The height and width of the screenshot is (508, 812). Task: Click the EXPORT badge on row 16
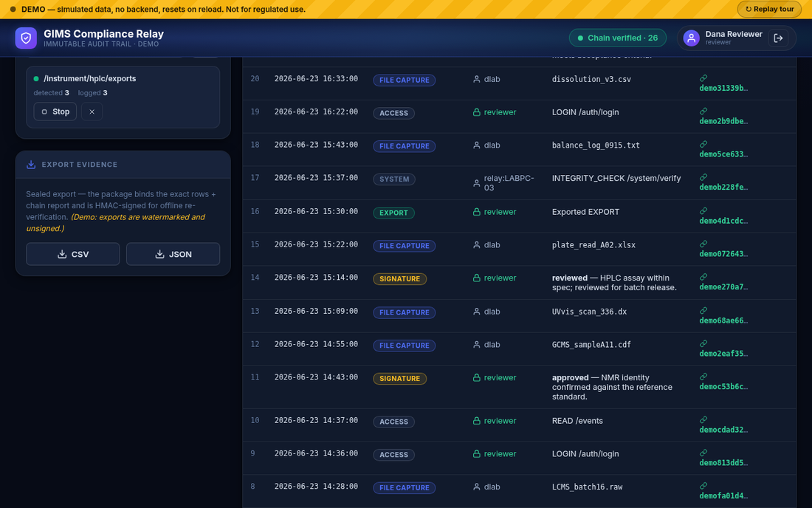pyautogui.click(x=393, y=213)
